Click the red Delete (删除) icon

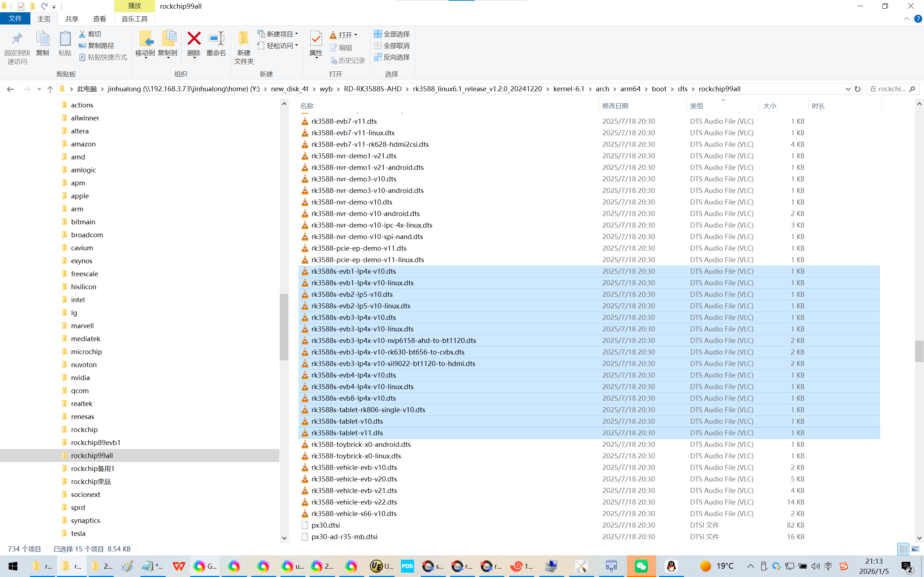click(x=193, y=39)
